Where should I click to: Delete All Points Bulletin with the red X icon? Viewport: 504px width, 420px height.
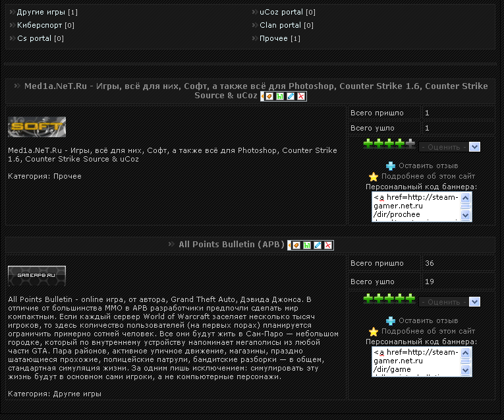(x=328, y=245)
